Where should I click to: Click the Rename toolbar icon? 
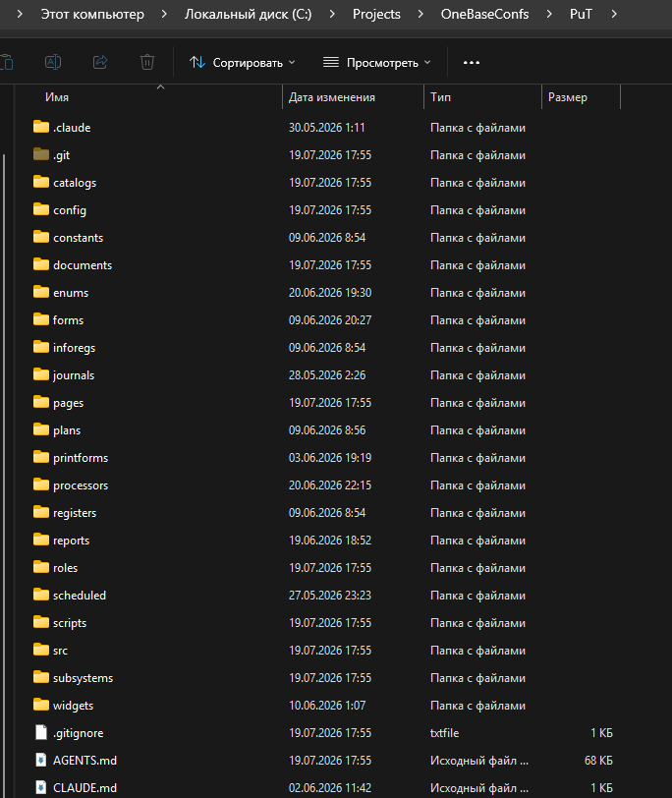[x=53, y=62]
